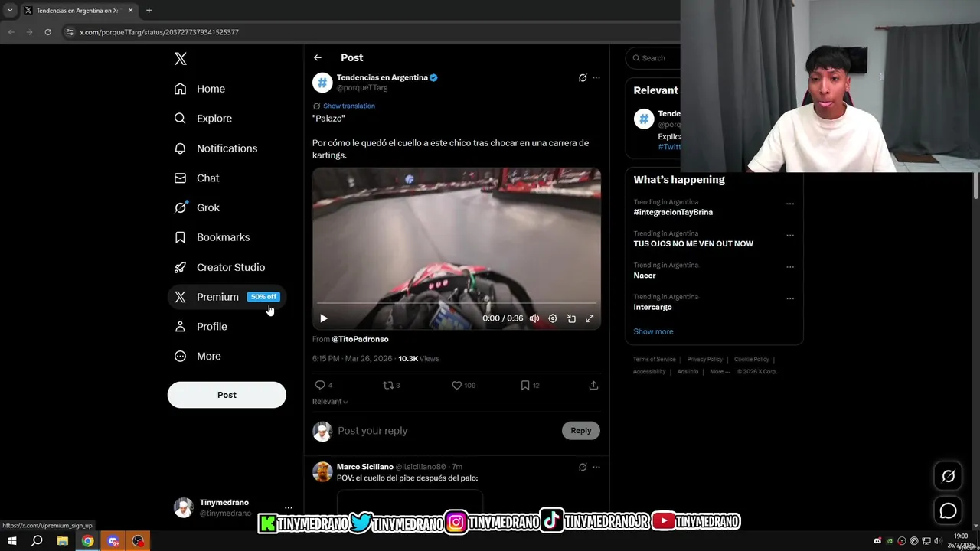Screen dimensions: 980x551
Task: Open a new Chrome tab
Action: pos(149,11)
